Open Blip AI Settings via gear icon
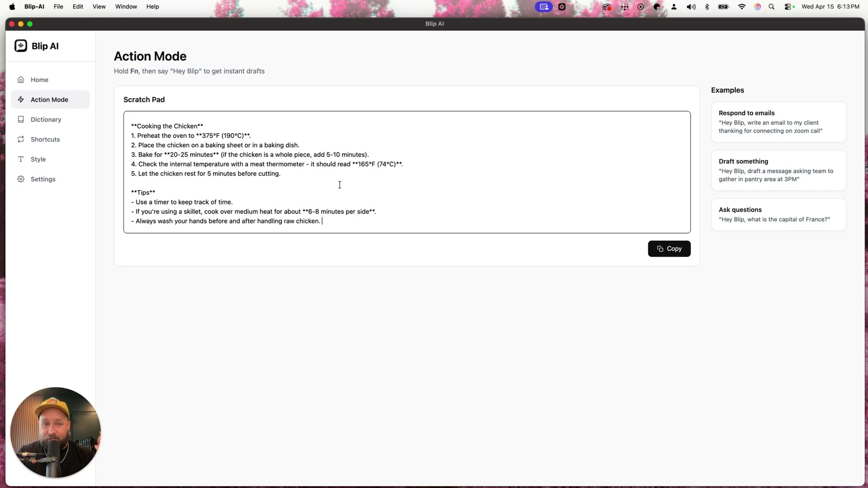The width and height of the screenshot is (868, 488). (x=21, y=179)
